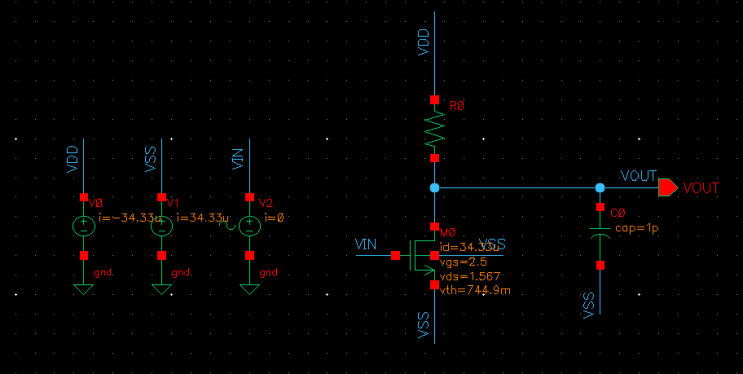Click the i=-34.33u annotation
The height and width of the screenshot is (374, 743).
pyautogui.click(x=130, y=218)
